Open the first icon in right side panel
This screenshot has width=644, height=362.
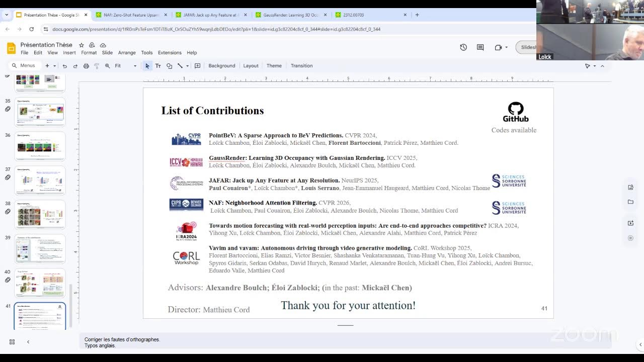[x=630, y=188]
